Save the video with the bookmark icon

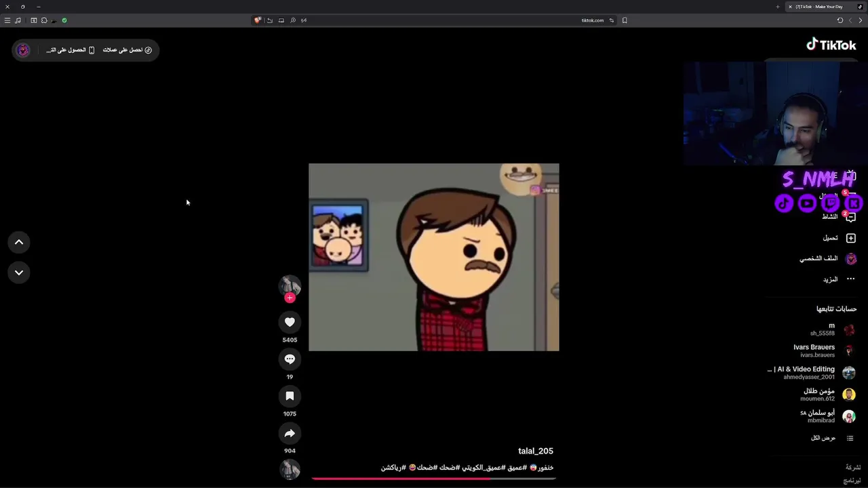[x=290, y=396]
